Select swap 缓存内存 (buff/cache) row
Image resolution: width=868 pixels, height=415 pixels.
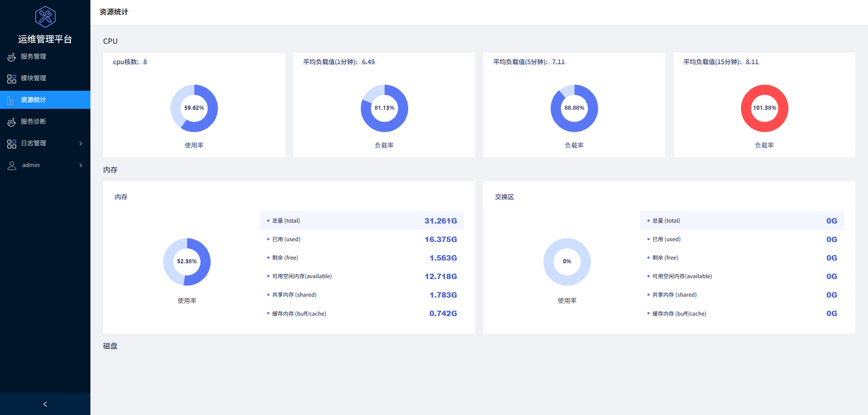742,313
